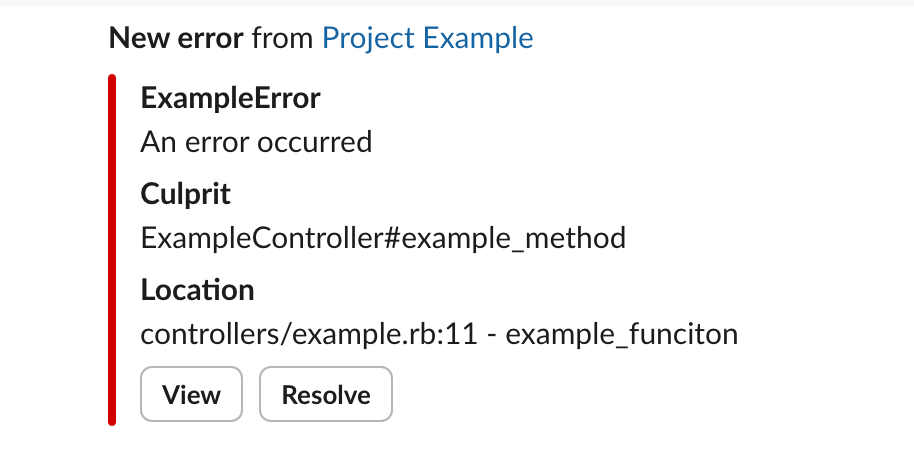This screenshot has width=914, height=456.
Task: Click the bold "New error" text
Action: click(176, 38)
